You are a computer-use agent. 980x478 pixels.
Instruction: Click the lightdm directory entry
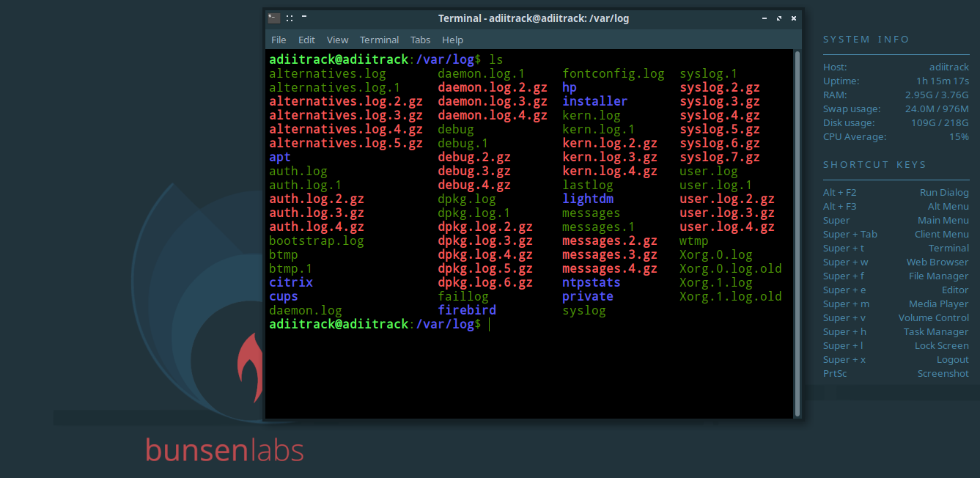(587, 199)
